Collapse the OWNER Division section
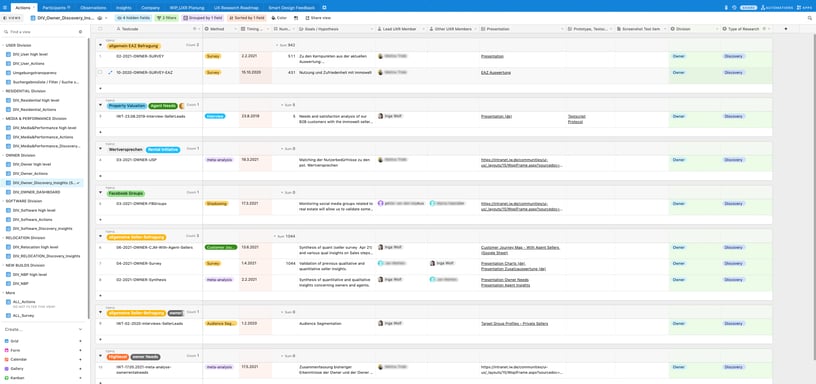Viewport: 816px width, 384px height. coord(3,155)
